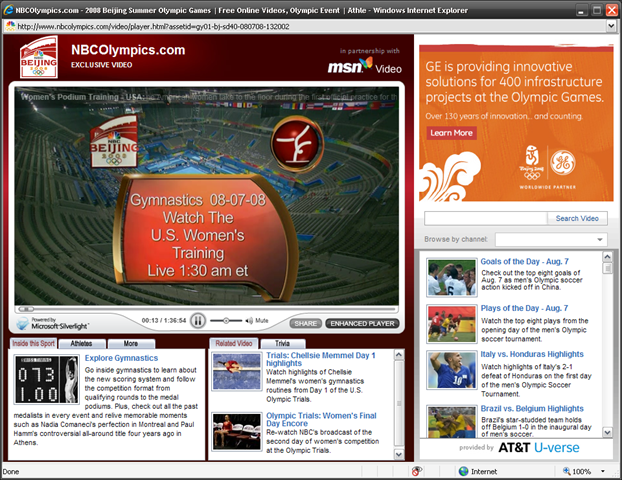Open Brazil vs. Belgium Highlights
The width and height of the screenshot is (622, 480).
(532, 409)
